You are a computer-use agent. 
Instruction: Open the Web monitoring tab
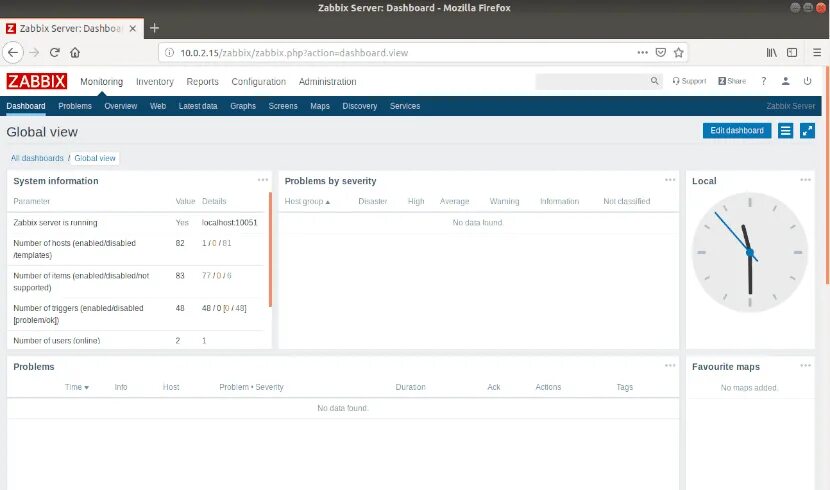pyautogui.click(x=158, y=106)
